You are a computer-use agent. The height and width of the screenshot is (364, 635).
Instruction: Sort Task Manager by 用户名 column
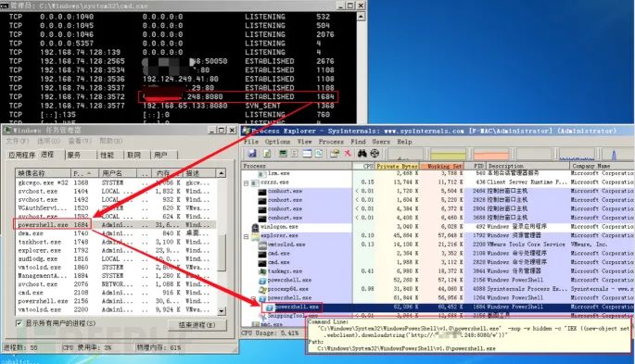click(118, 173)
